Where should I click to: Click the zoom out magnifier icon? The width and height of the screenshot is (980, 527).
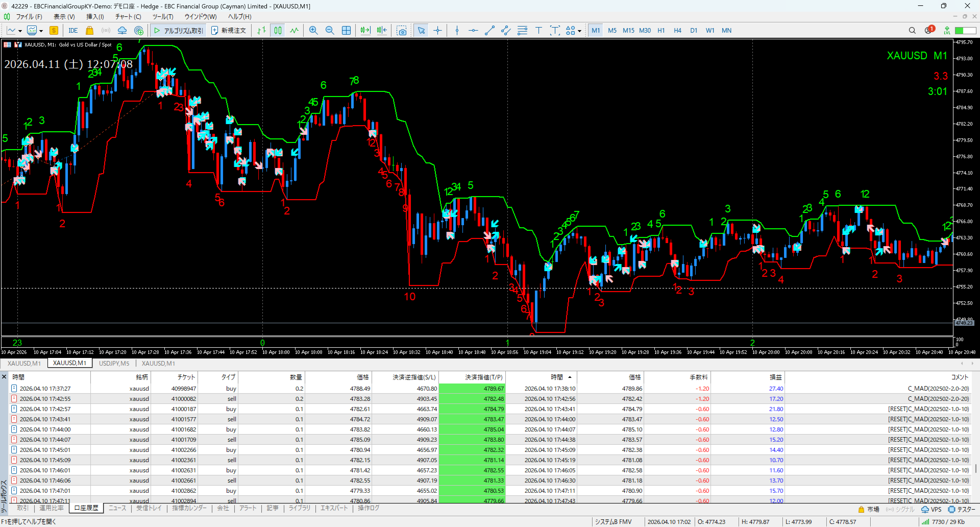(x=329, y=30)
